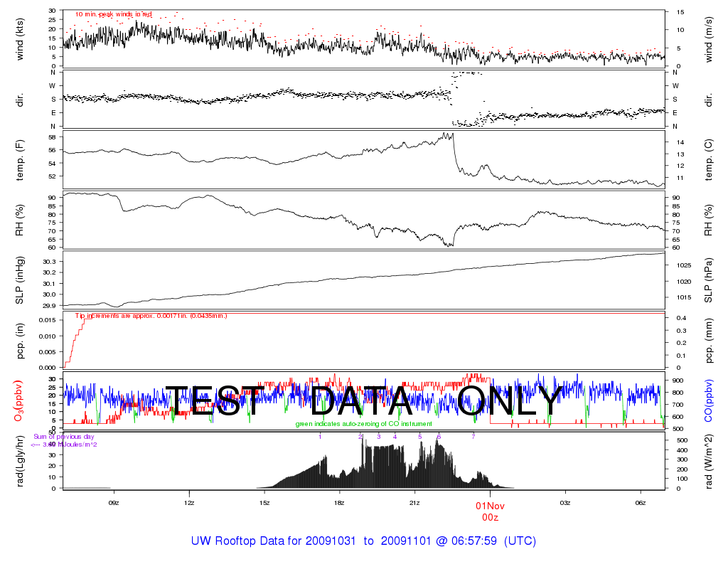Click the 1025 tick on hPa axis
The image size is (728, 569).
click(x=684, y=266)
